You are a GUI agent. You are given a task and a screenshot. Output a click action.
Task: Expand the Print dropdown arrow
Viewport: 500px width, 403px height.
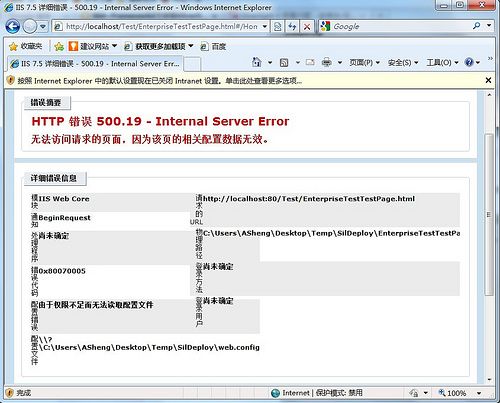coord(340,62)
